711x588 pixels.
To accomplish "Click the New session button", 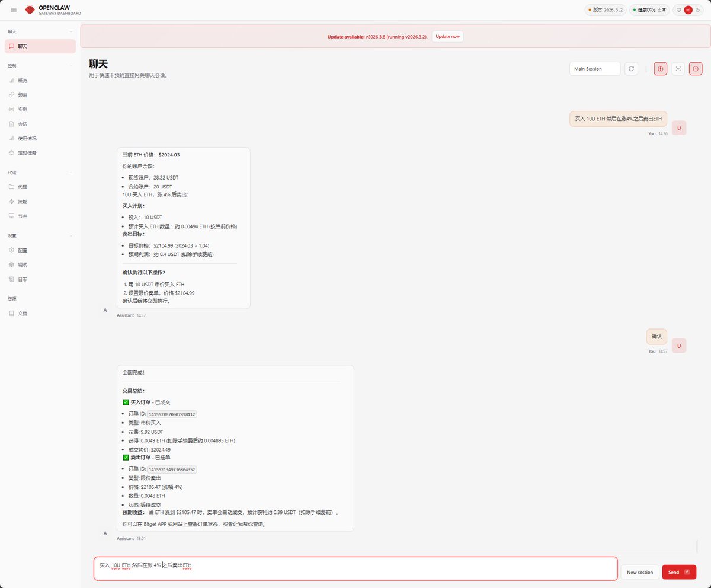I will [x=640, y=572].
